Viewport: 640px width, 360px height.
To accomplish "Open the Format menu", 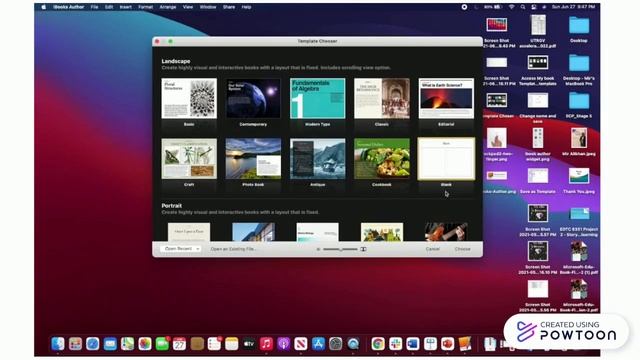I will [x=145, y=7].
